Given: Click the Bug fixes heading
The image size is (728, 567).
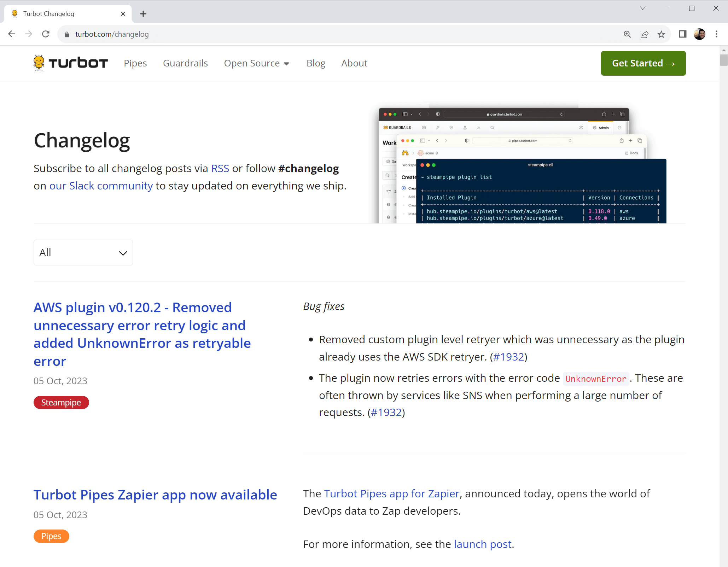Looking at the screenshot, I should (x=324, y=306).
